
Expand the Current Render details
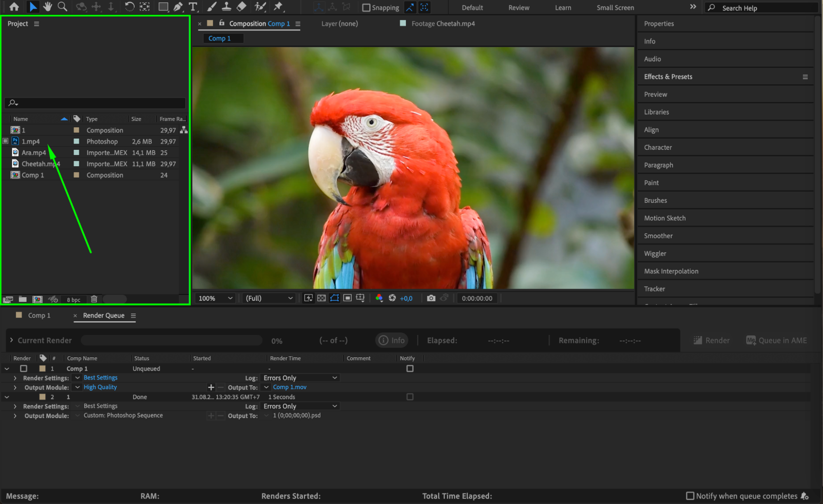tap(12, 340)
